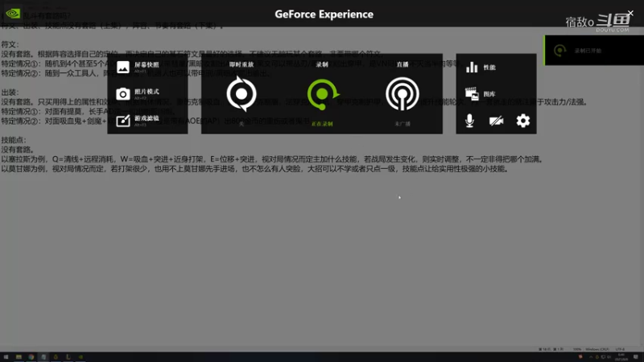The width and height of the screenshot is (644, 362).
Task: Open File Explorer in the taskbar
Action: pos(19,357)
